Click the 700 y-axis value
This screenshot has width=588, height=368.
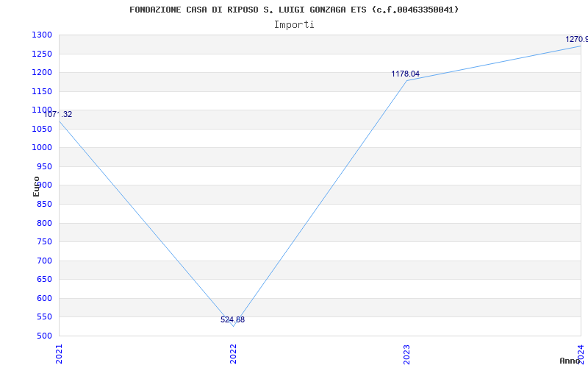click(44, 261)
